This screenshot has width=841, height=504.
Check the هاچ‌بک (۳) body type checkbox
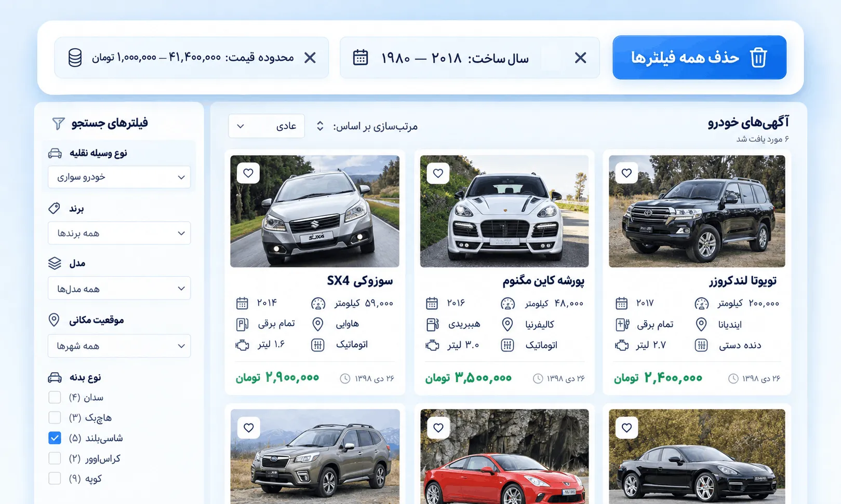coord(55,417)
